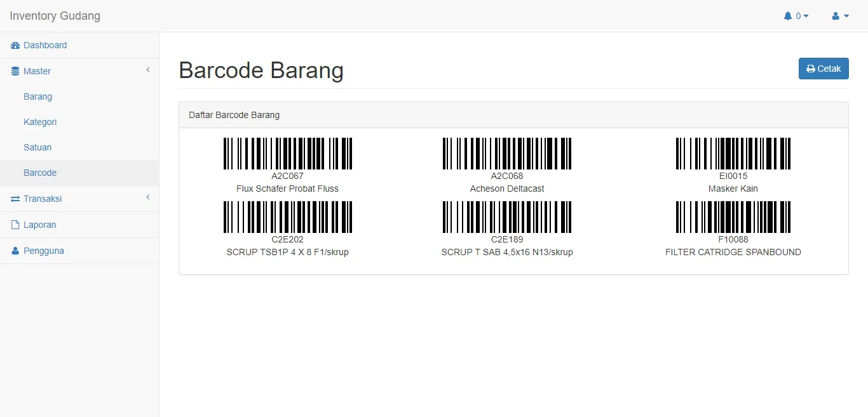Click the code label 'A2C068'
Image resolution: width=868 pixels, height=417 pixels.
tap(507, 176)
